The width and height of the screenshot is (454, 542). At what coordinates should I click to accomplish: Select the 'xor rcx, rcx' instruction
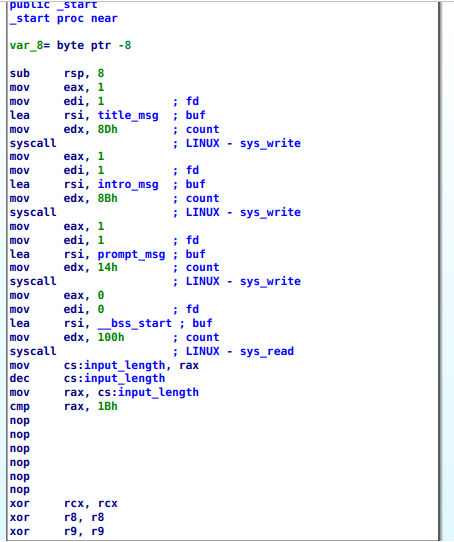(x=64, y=504)
